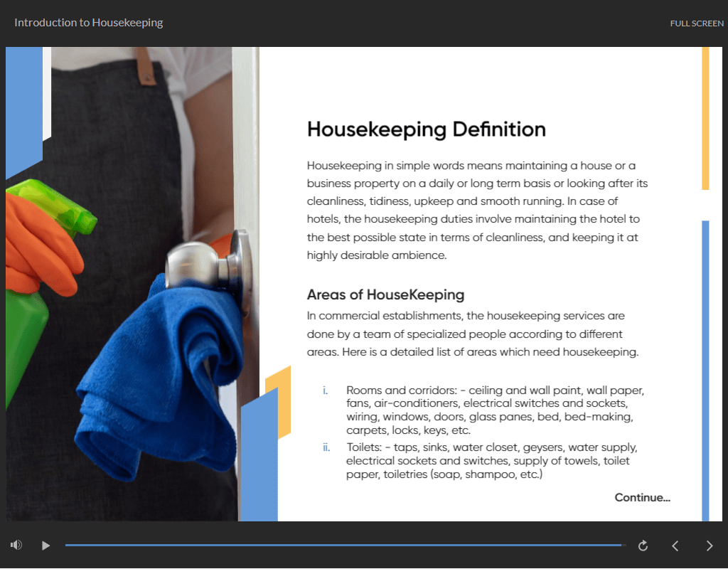The width and height of the screenshot is (728, 569).
Task: Click the paragraph starting 'Housekeeping in simple words'
Action: coord(477,211)
